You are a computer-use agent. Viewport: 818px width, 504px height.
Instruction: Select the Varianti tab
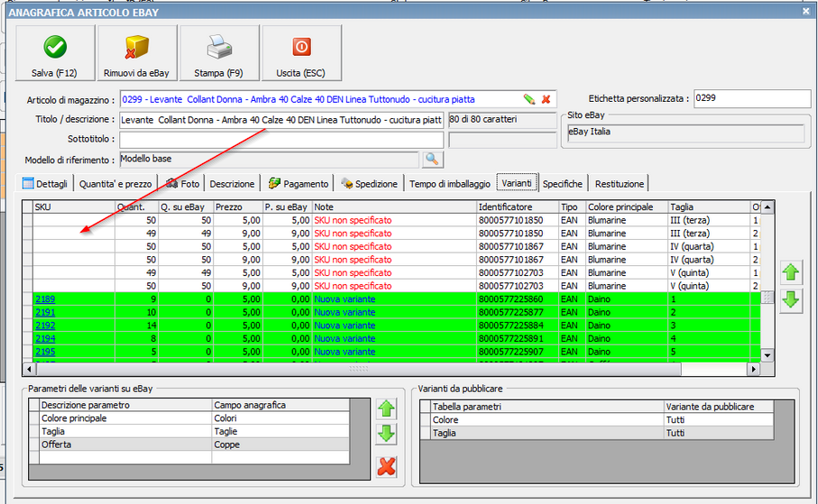(517, 183)
